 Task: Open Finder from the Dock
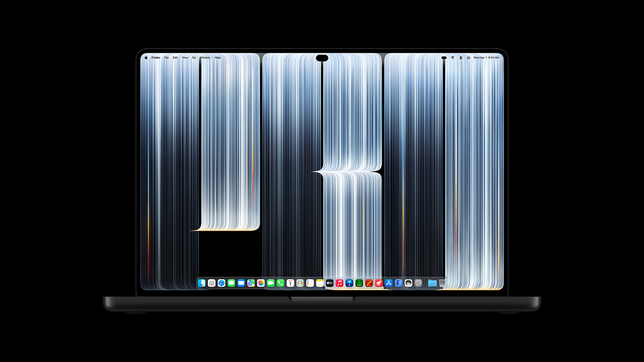click(x=202, y=283)
